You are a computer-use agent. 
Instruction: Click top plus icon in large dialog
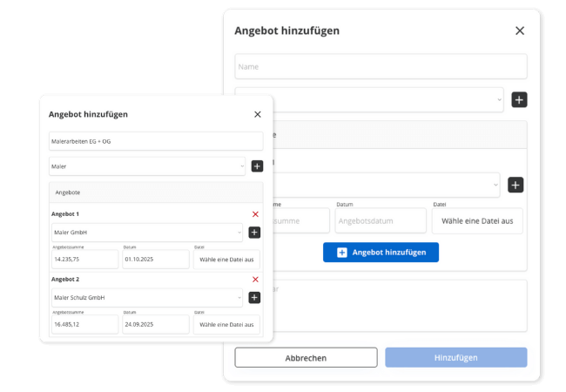point(519,99)
